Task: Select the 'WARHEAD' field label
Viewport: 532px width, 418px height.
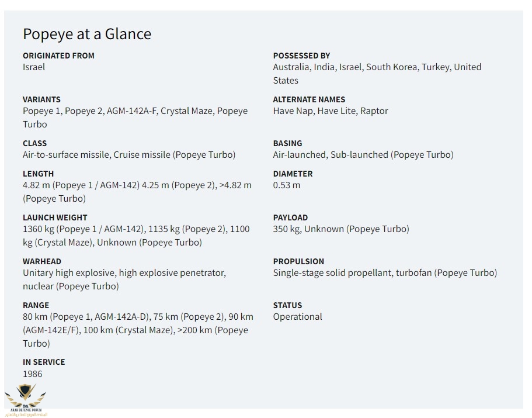Action: 41,261
